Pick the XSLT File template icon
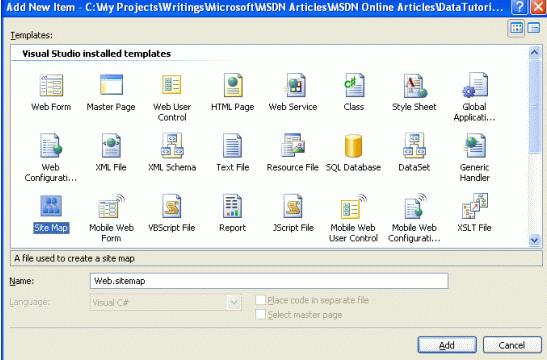 tap(475, 206)
